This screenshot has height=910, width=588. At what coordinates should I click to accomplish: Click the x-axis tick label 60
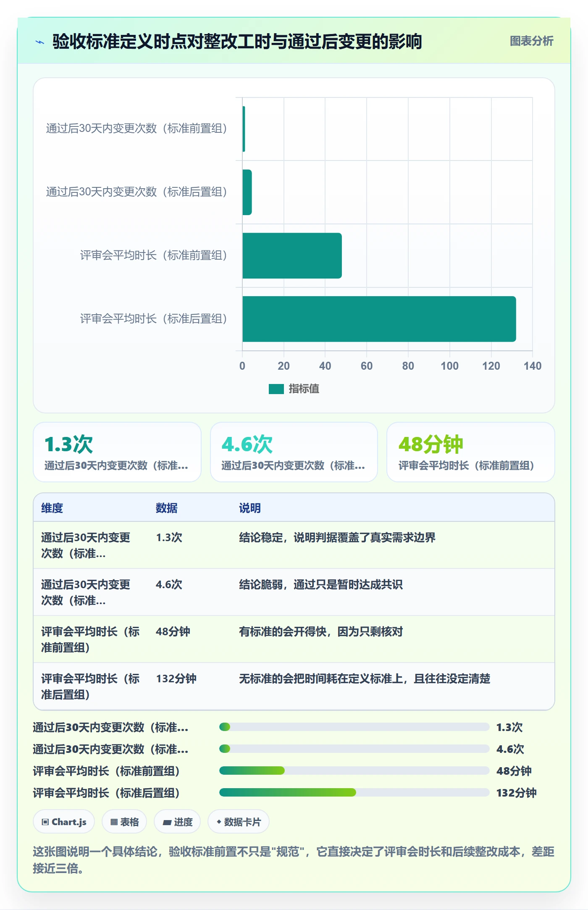367,366
